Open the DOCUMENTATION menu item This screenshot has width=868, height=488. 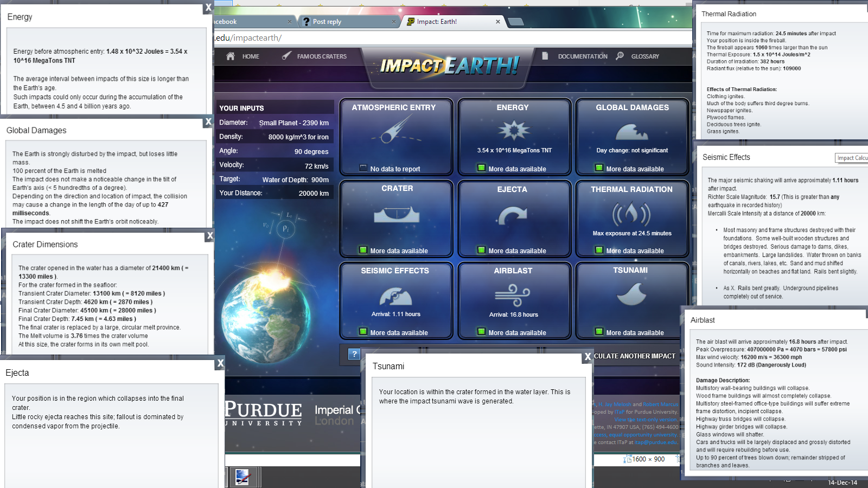click(x=583, y=56)
